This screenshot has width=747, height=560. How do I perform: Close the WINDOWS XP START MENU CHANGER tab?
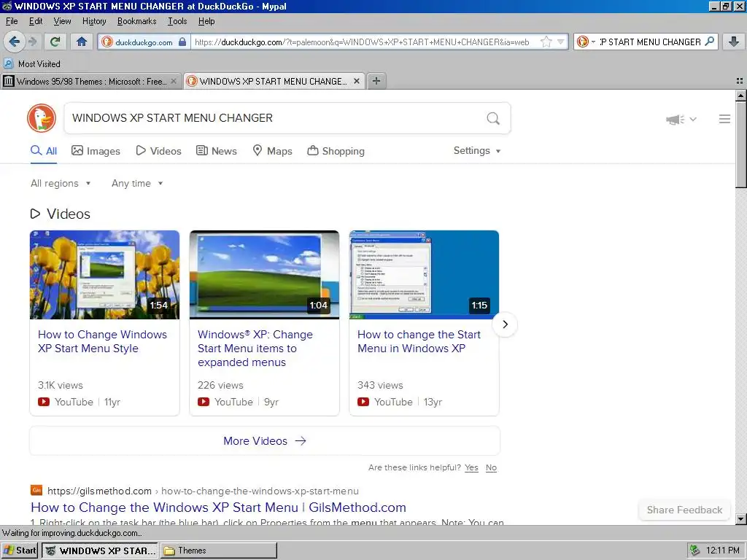tap(356, 82)
